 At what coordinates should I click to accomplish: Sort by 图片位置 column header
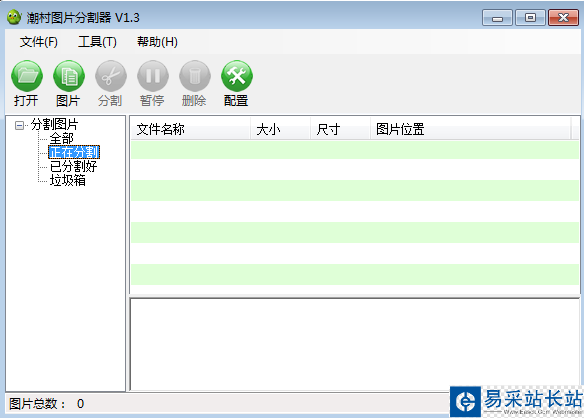[470, 129]
